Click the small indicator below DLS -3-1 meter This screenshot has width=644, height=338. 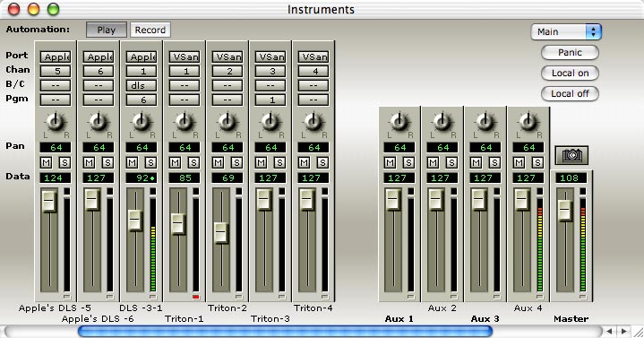click(153, 297)
